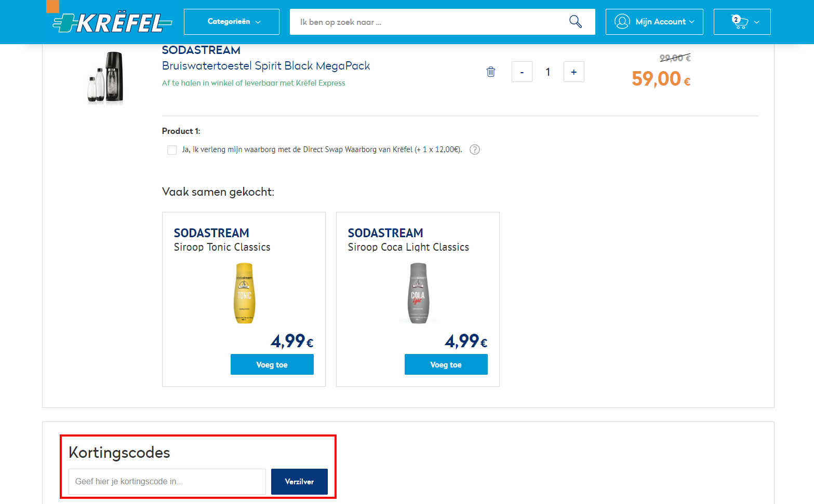Decrease quantity with minus button

coord(522,72)
